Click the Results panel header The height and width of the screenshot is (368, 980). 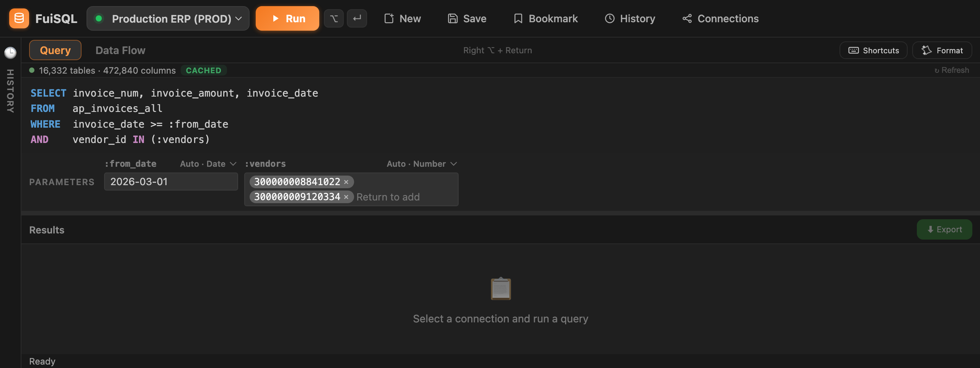(47, 230)
